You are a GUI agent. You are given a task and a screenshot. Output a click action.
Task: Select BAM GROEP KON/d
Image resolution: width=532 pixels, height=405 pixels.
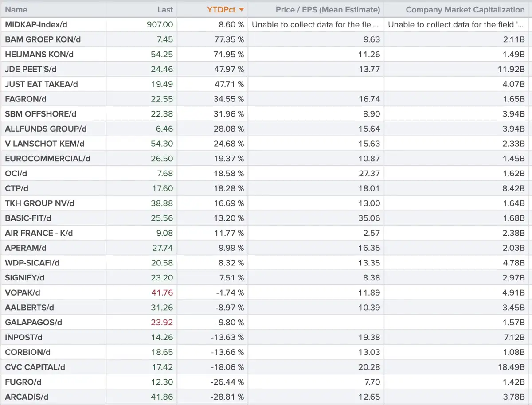tap(43, 39)
